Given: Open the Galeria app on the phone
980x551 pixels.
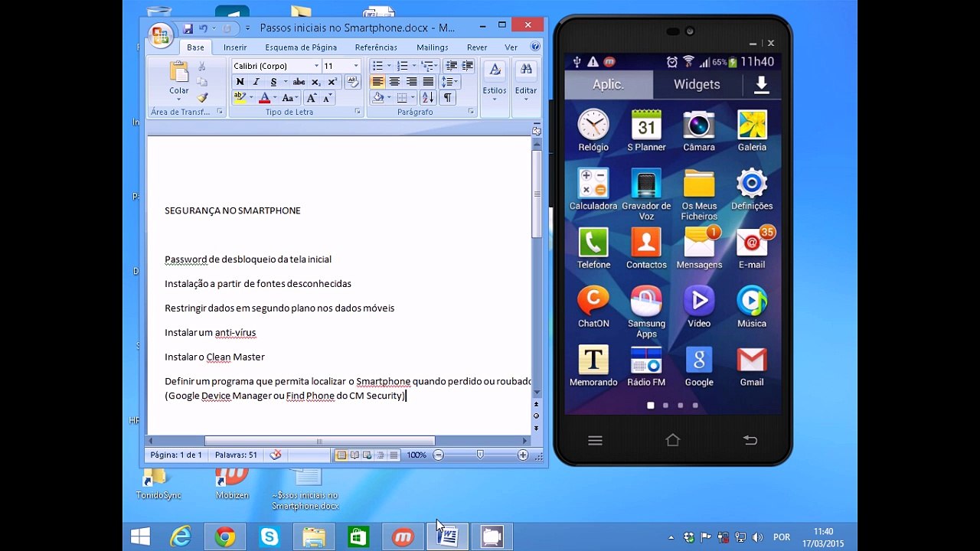Looking at the screenshot, I should coord(752,131).
